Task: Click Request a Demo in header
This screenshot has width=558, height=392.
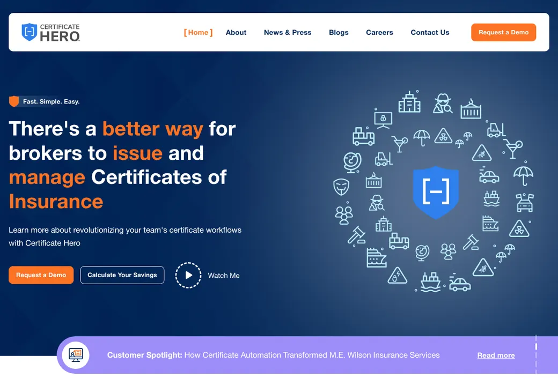Action: click(504, 32)
